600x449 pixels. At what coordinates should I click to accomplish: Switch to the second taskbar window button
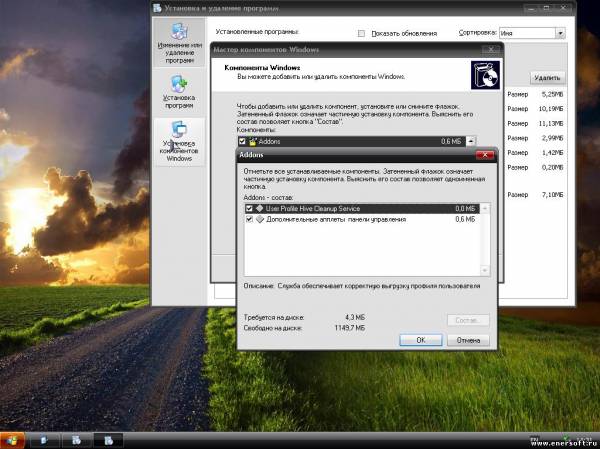pyautogui.click(x=77, y=441)
